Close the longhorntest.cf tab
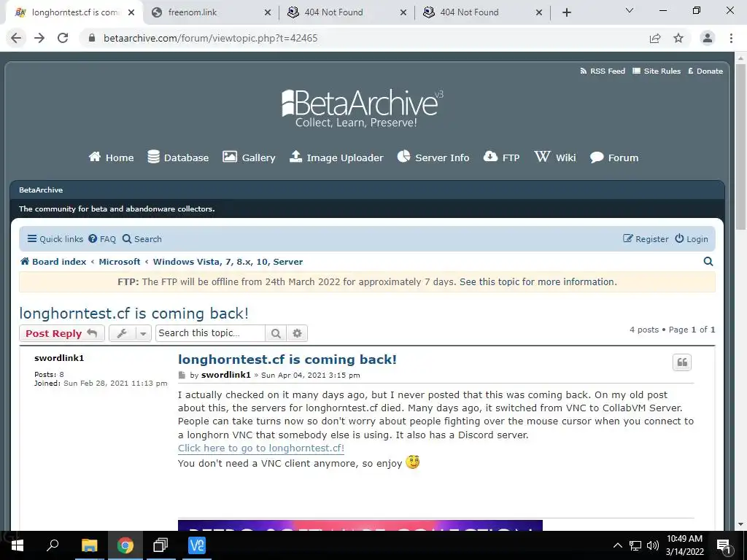Viewport: 747px width, 560px height. pos(131,12)
